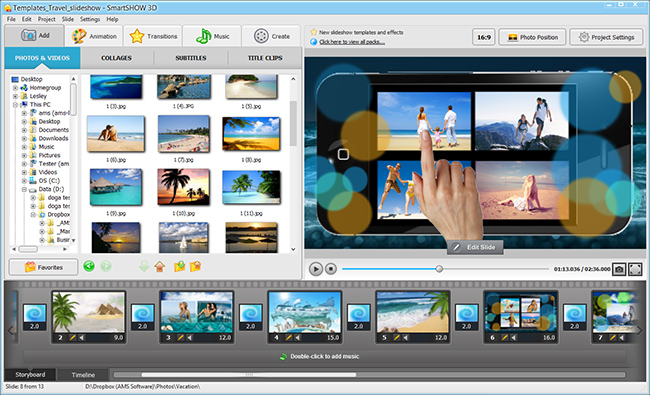Stop the slideshow preview
650x395 pixels.
tap(330, 269)
